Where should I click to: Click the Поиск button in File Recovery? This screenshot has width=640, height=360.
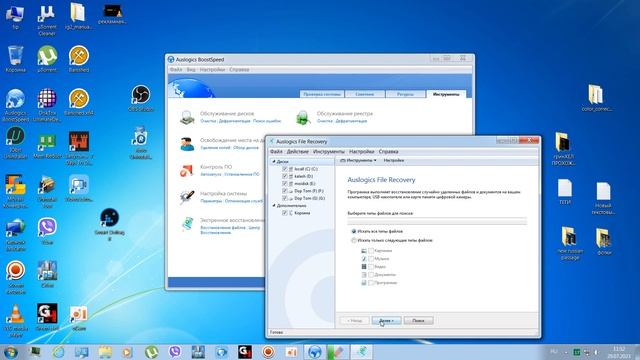click(418, 321)
